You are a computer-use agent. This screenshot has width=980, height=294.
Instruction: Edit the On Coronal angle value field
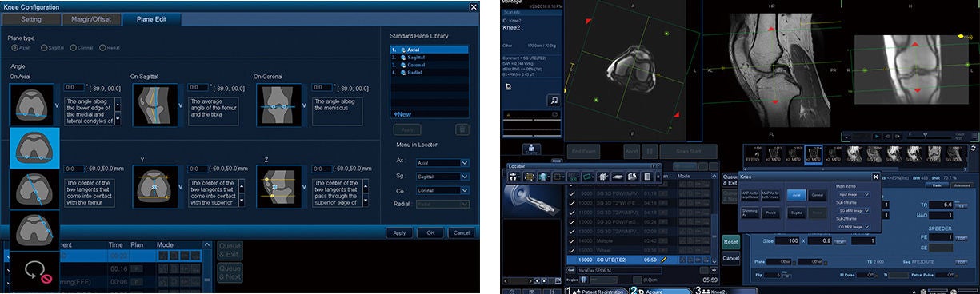tap(321, 87)
